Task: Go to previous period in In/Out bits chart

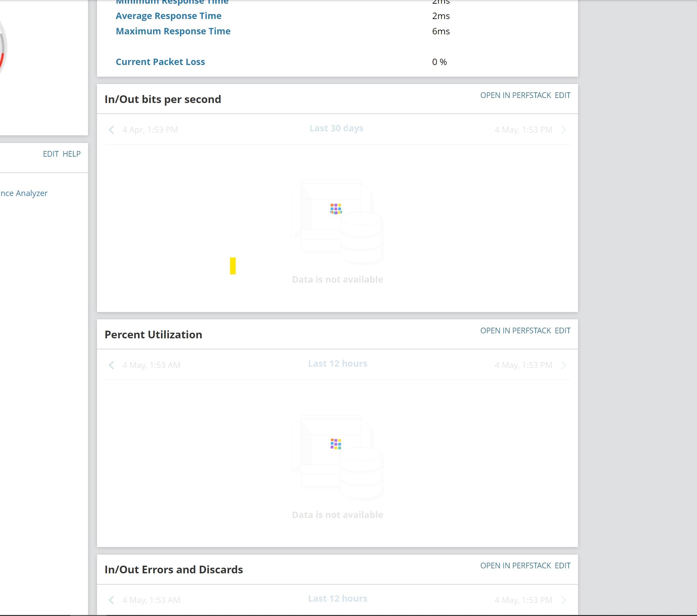Action: tap(111, 130)
